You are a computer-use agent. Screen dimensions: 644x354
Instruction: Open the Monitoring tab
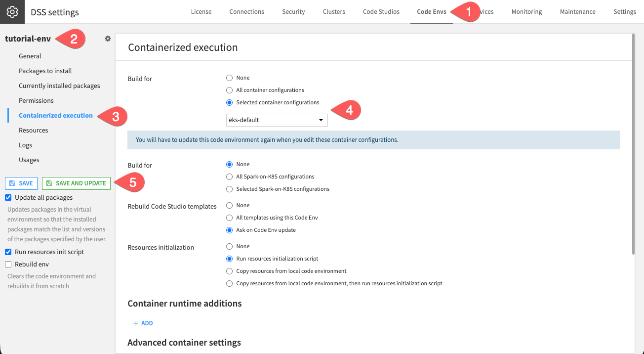click(526, 12)
